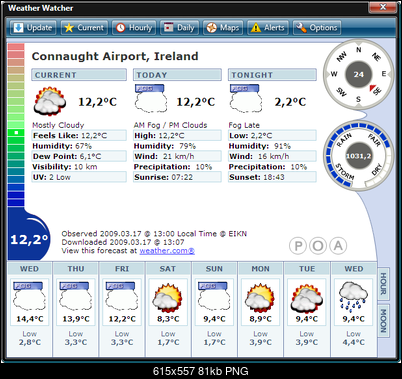The width and height of the screenshot is (402, 379).
Task: Click the THU low 3,3°C value
Action: point(76,342)
